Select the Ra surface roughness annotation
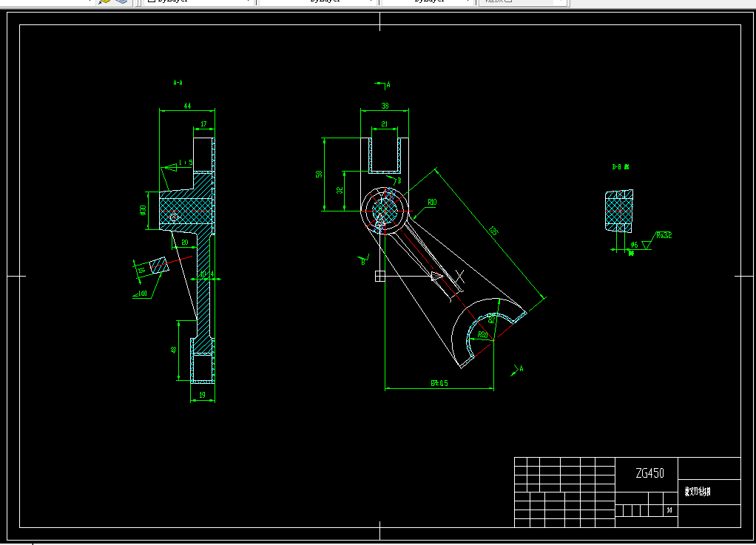The width and height of the screenshot is (756, 545). [x=664, y=235]
